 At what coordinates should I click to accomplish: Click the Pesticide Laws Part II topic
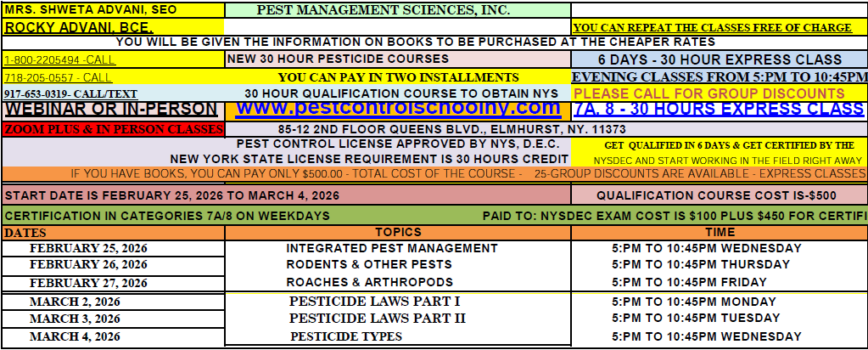click(x=378, y=319)
